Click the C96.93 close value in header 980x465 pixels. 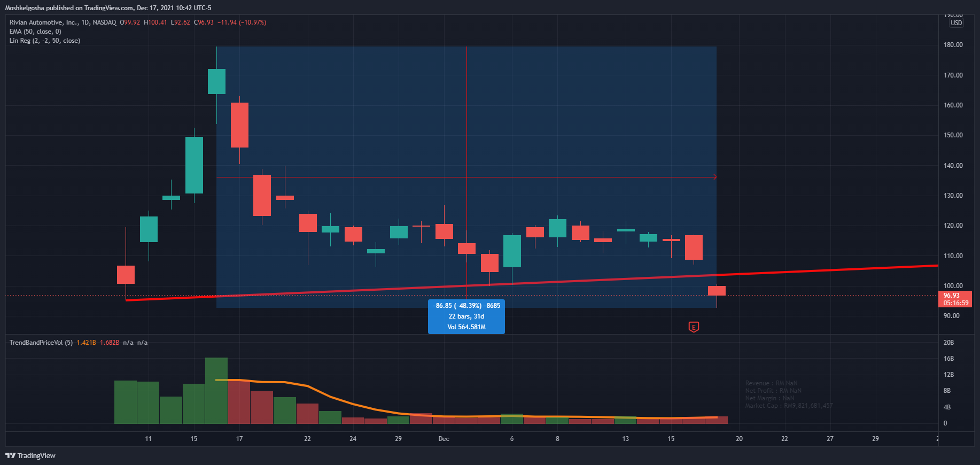coord(204,22)
